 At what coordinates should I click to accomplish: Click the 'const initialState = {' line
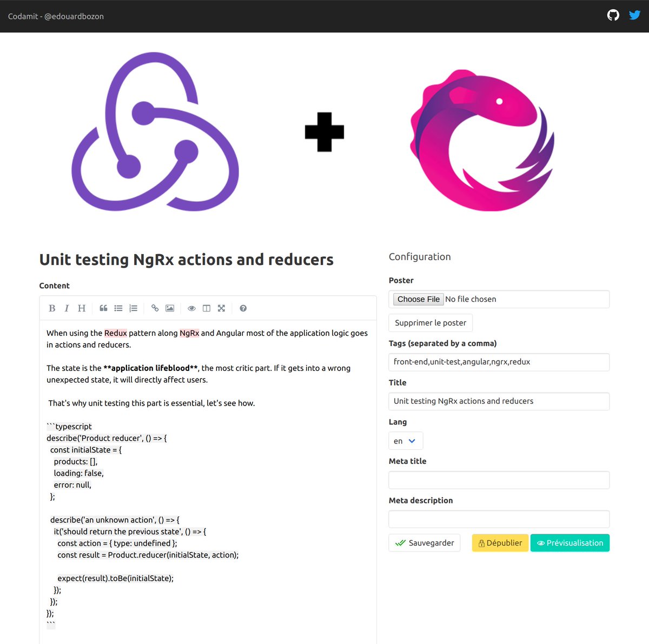point(86,450)
